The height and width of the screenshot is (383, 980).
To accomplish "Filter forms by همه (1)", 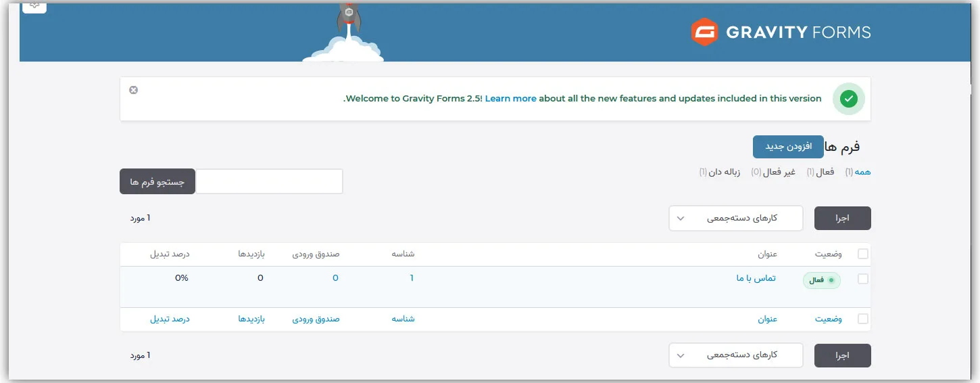I will click(x=858, y=172).
